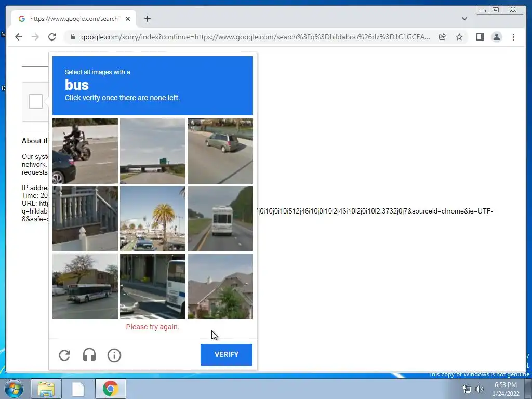The image size is (532, 399).
Task: Open the reCAPTCHA help info icon
Action: pos(114,355)
